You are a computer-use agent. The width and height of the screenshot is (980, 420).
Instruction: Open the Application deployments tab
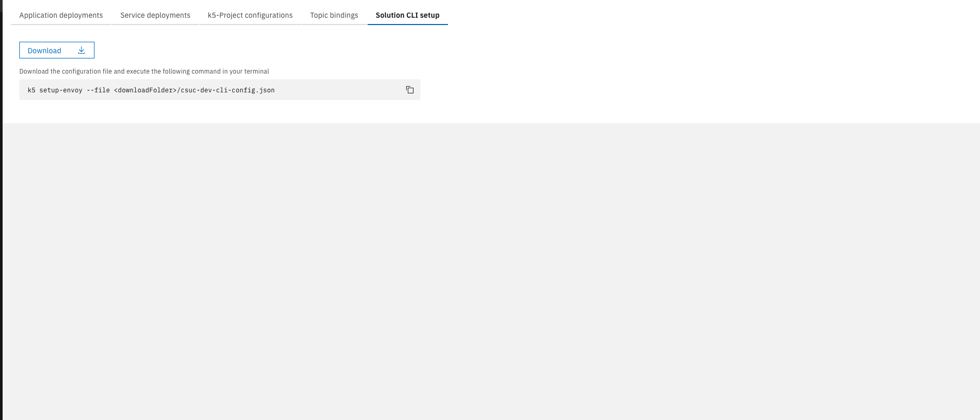(x=61, y=15)
